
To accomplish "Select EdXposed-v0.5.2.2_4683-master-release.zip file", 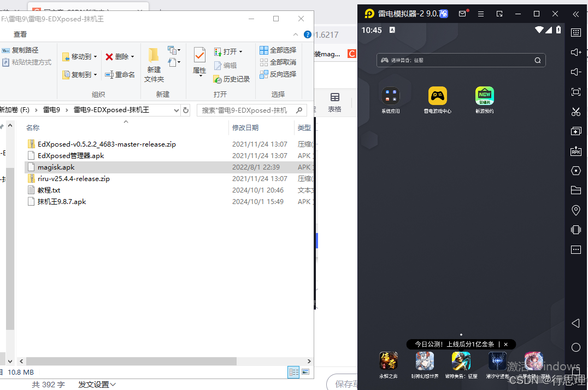I will (x=107, y=144).
